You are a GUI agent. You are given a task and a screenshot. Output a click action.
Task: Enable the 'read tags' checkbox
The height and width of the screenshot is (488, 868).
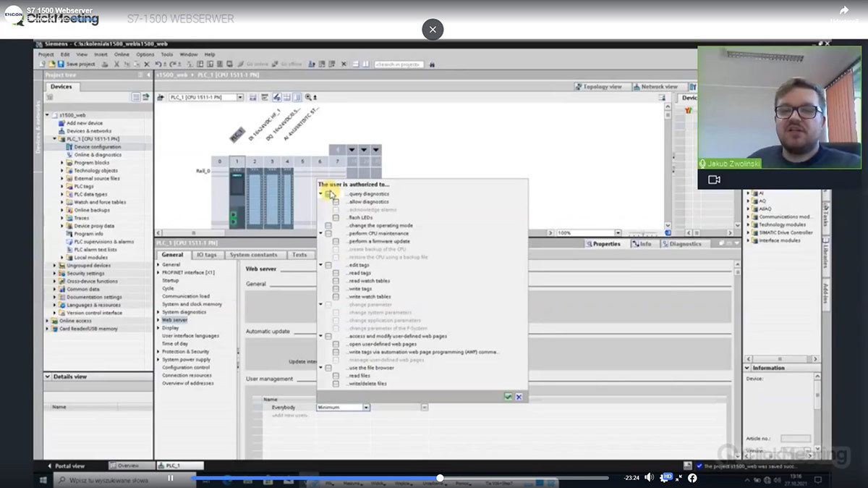click(x=336, y=273)
